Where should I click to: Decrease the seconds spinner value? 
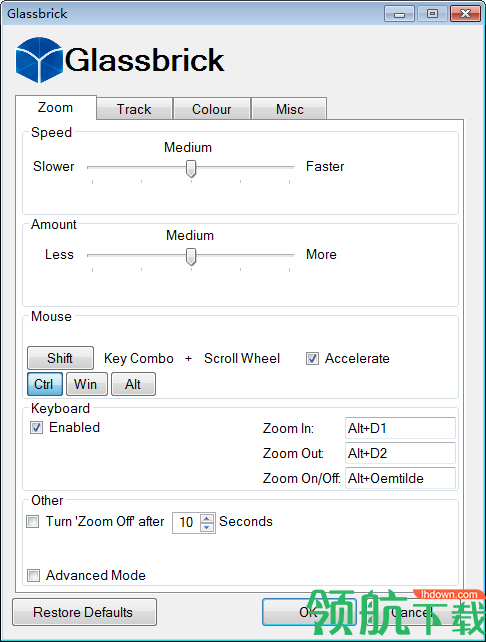point(207,527)
